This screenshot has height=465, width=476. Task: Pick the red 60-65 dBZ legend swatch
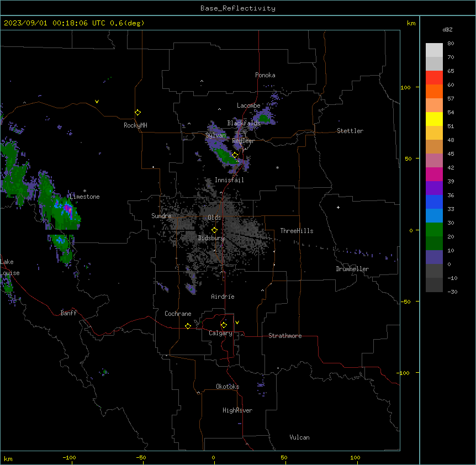tap(434, 78)
